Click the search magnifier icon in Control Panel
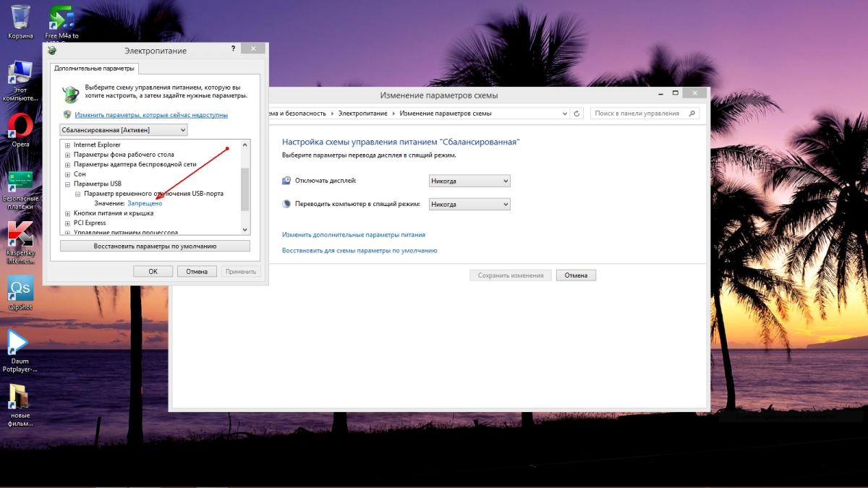Image resolution: width=868 pixels, height=488 pixels. [692, 114]
